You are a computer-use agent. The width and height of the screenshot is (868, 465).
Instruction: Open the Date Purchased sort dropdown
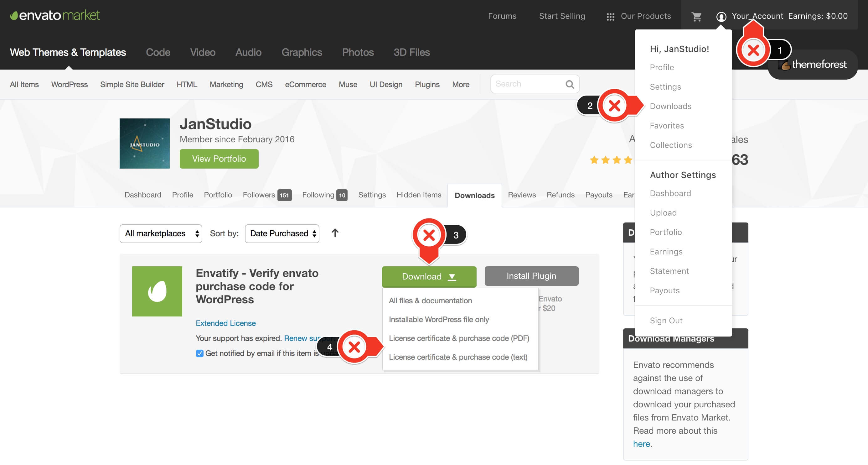(x=282, y=234)
